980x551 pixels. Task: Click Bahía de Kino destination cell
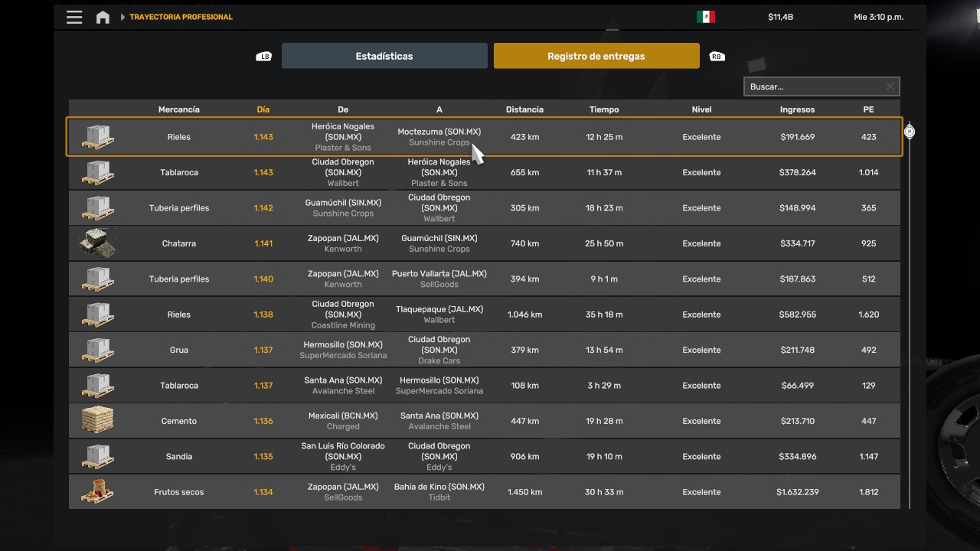tap(439, 491)
